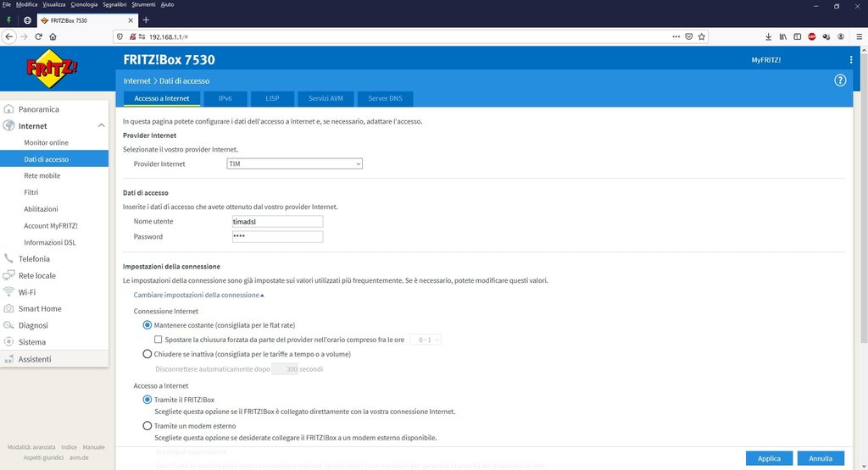Image resolution: width=868 pixels, height=470 pixels.
Task: Open the Rete locale sidebar section
Action: pyautogui.click(x=37, y=275)
